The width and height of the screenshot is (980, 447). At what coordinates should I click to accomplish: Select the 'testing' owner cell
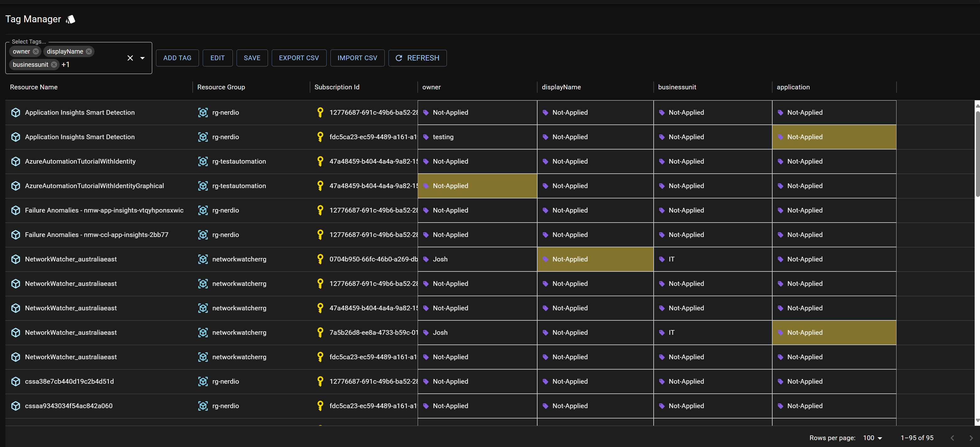[x=477, y=137]
